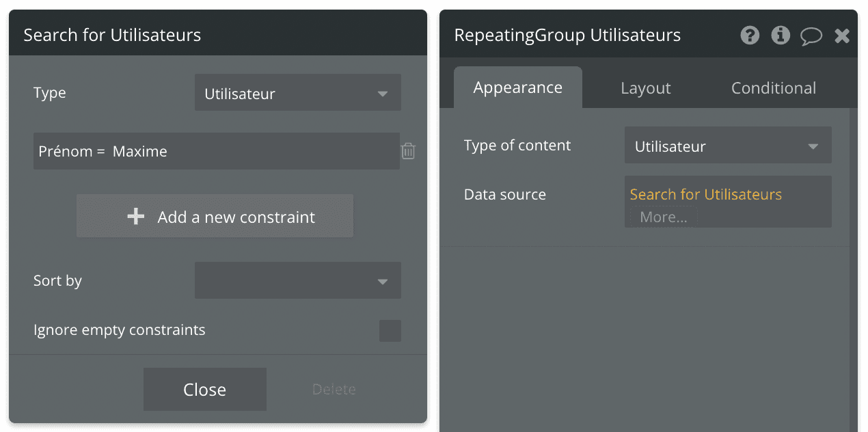The height and width of the screenshot is (432, 868).
Task: Open the Type dropdown set to Utilisateur
Action: point(297,93)
